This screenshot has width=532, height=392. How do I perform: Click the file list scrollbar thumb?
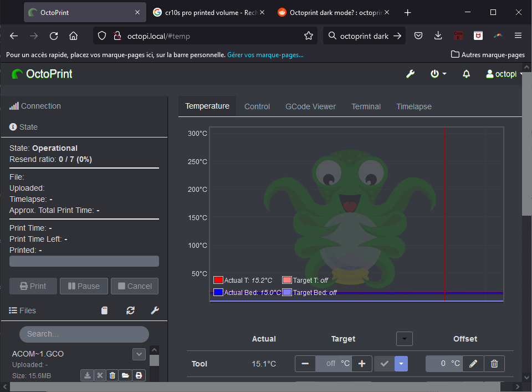(x=155, y=360)
